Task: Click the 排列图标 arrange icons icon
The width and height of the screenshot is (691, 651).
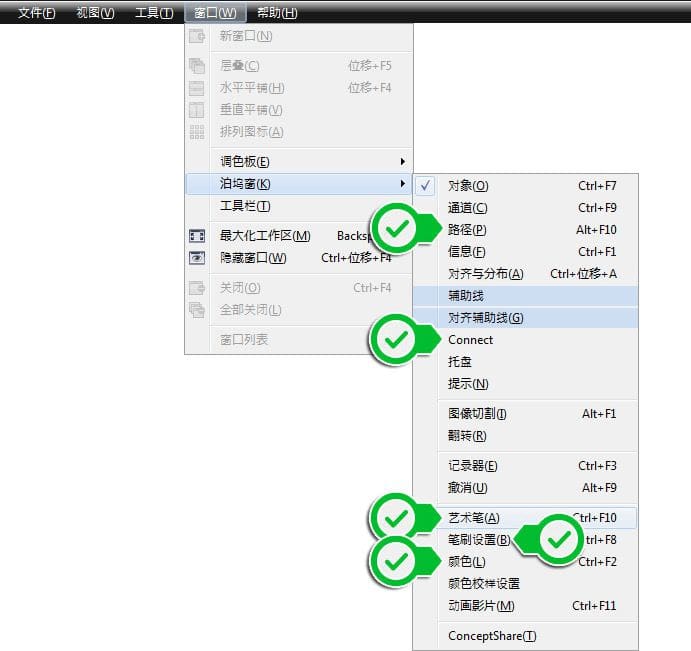Action: pyautogui.click(x=197, y=132)
